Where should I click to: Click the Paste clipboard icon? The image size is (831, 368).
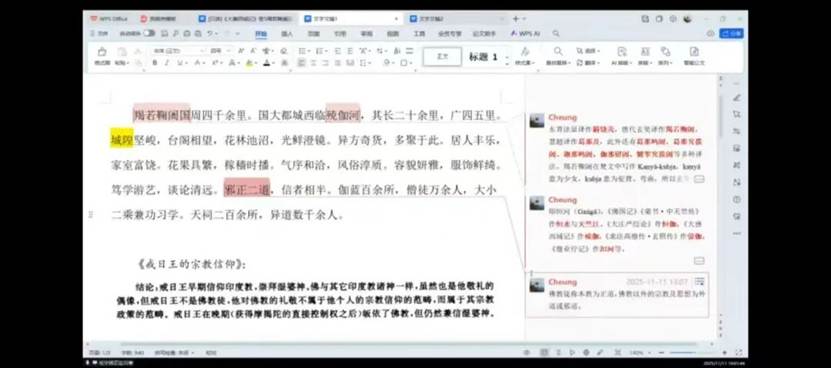point(122,52)
